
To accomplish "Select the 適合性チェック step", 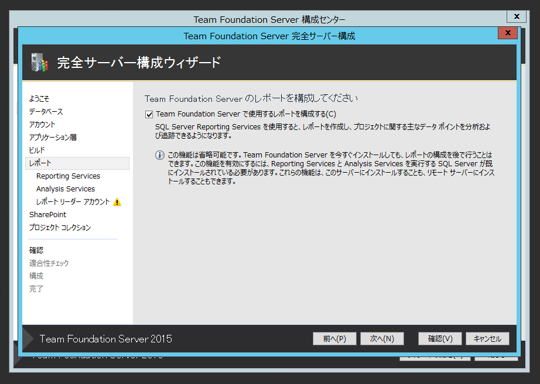I will (49, 263).
